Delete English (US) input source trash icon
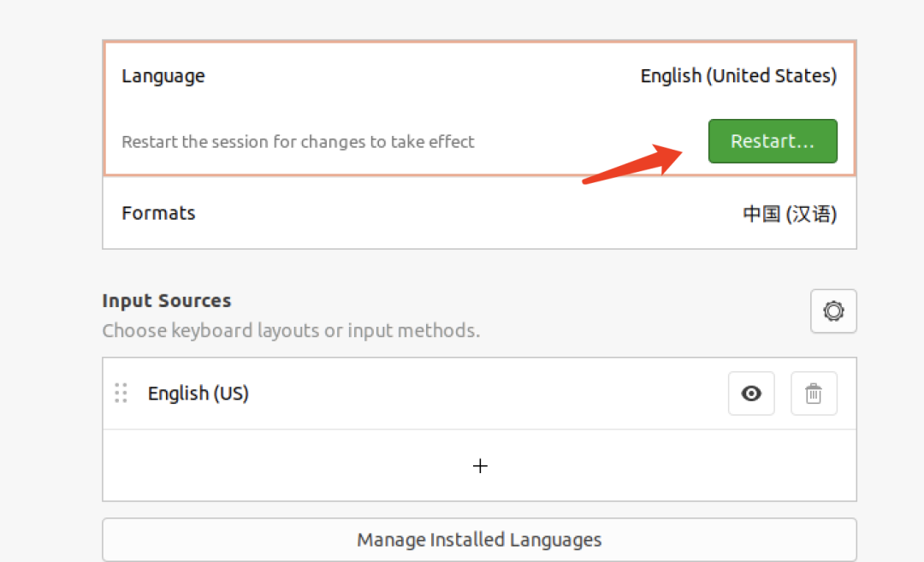This screenshot has height=562, width=924. click(x=814, y=393)
